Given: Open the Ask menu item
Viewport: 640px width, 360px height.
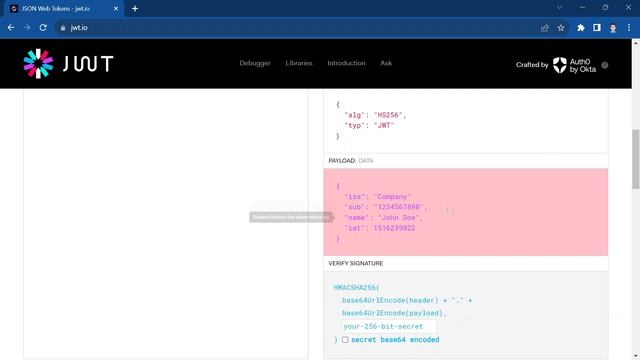Looking at the screenshot, I should [386, 63].
